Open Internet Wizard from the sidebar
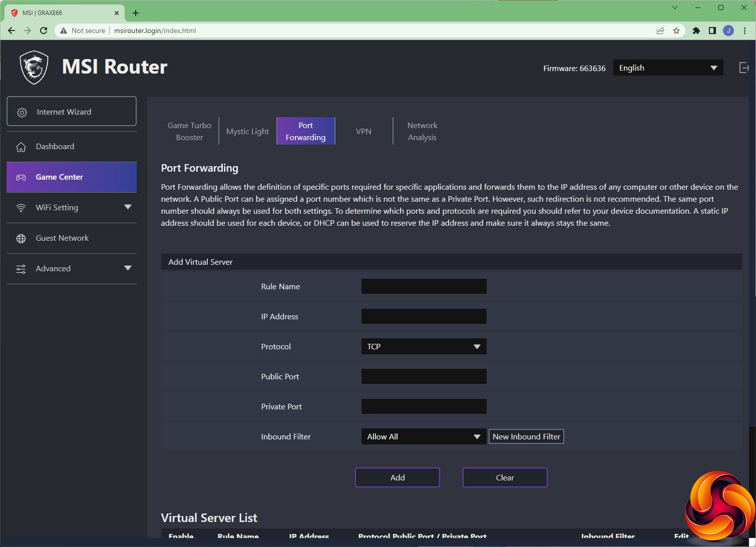The height and width of the screenshot is (547, 756). coord(72,112)
